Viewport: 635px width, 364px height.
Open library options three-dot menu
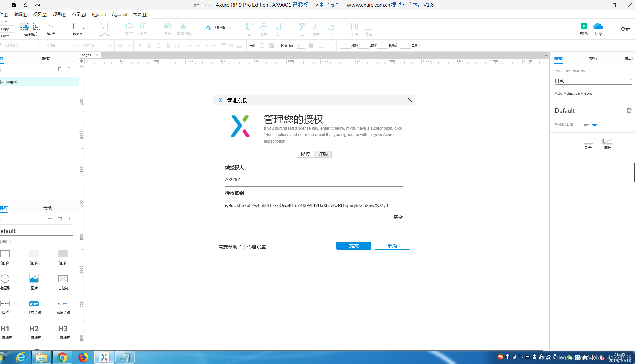[x=70, y=218]
